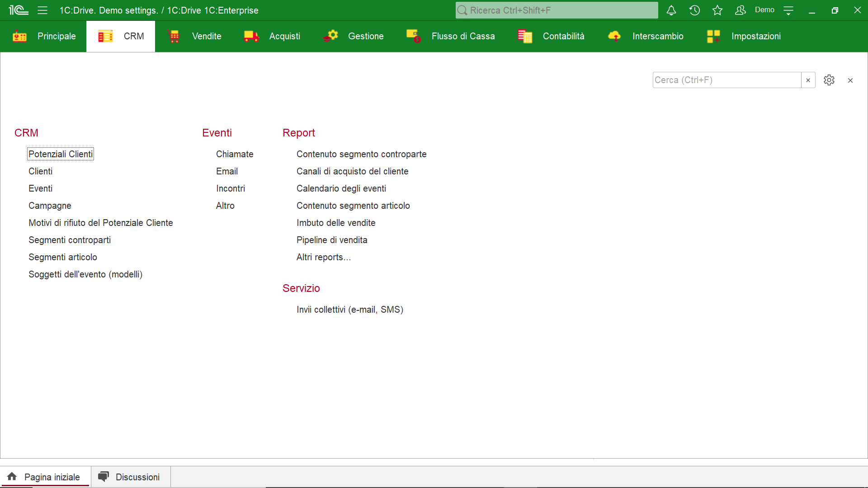868x488 pixels.
Task: Open Altro events
Action: coord(225,206)
